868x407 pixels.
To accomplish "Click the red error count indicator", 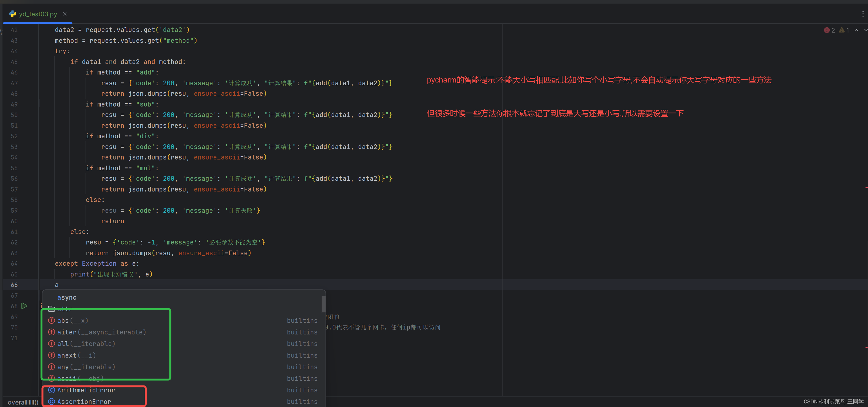I will [x=829, y=30].
